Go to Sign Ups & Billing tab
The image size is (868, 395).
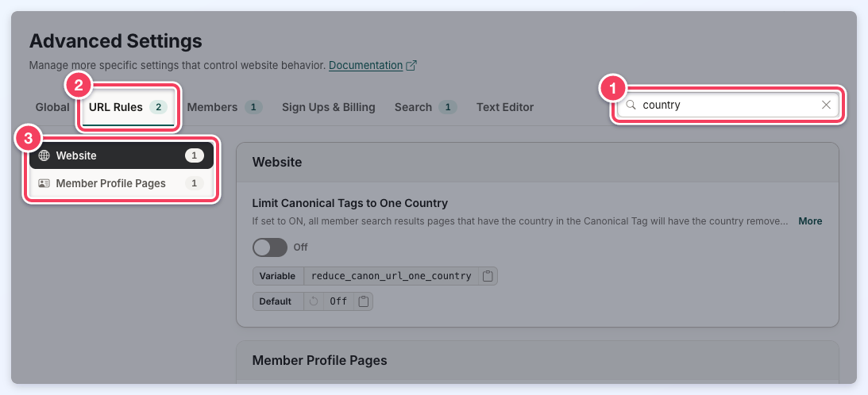coord(328,107)
